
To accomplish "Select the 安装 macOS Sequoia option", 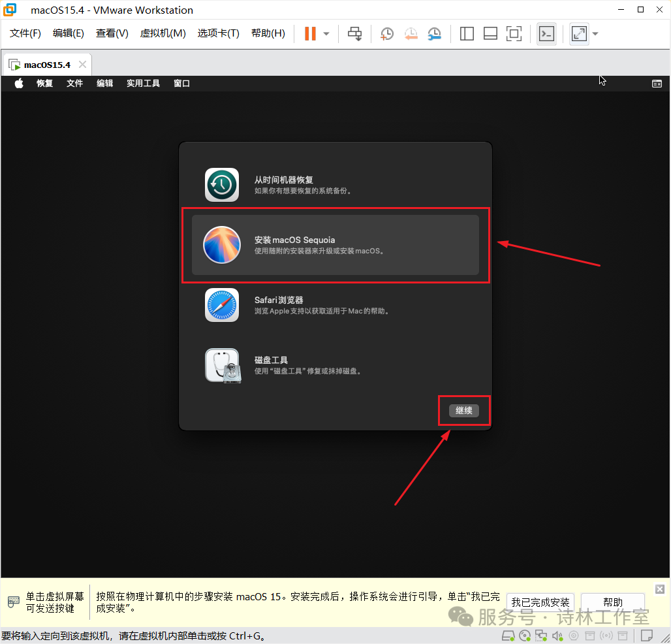I will pos(335,244).
